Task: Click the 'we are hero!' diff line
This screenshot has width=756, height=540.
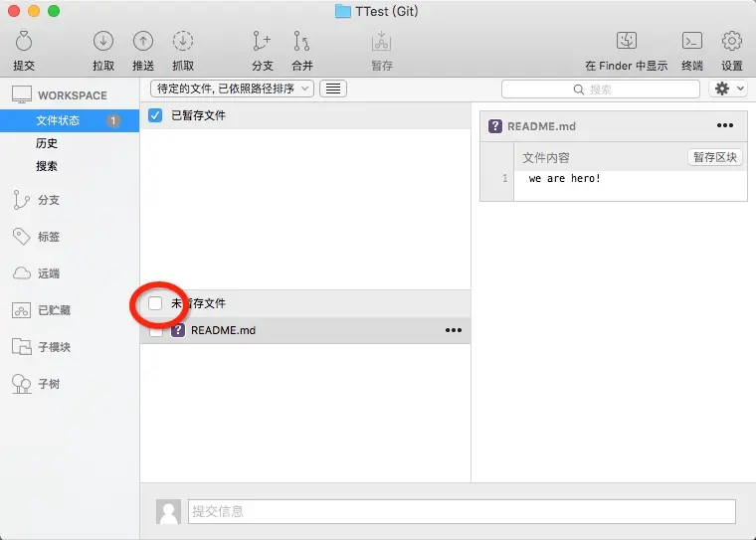Action: 565,178
